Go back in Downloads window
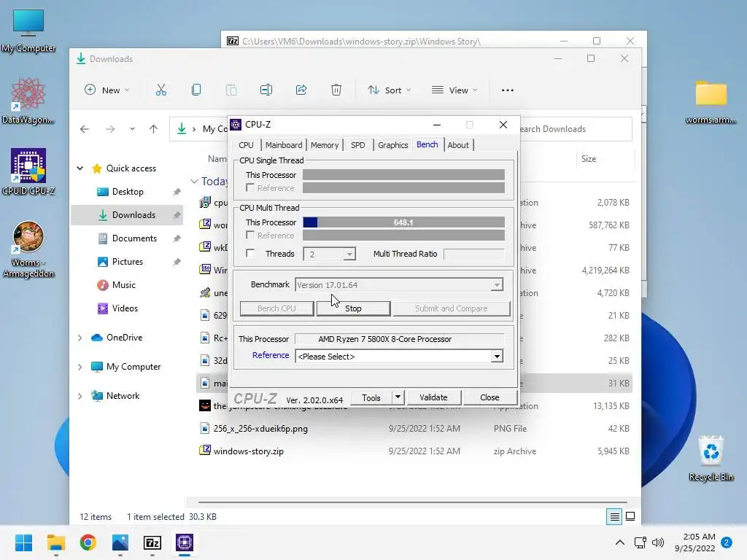 point(85,129)
